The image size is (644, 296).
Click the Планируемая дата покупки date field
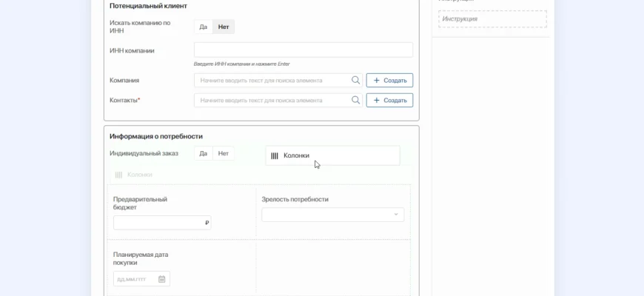point(135,279)
